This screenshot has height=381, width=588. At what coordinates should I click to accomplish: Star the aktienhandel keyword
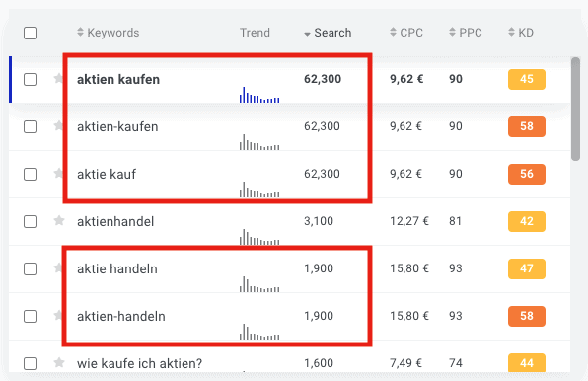click(59, 220)
